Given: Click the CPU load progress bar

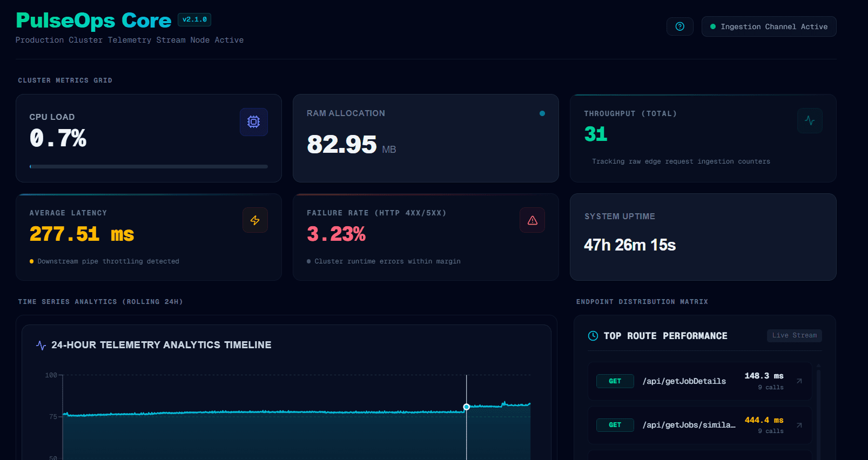Looking at the screenshot, I should [x=149, y=166].
